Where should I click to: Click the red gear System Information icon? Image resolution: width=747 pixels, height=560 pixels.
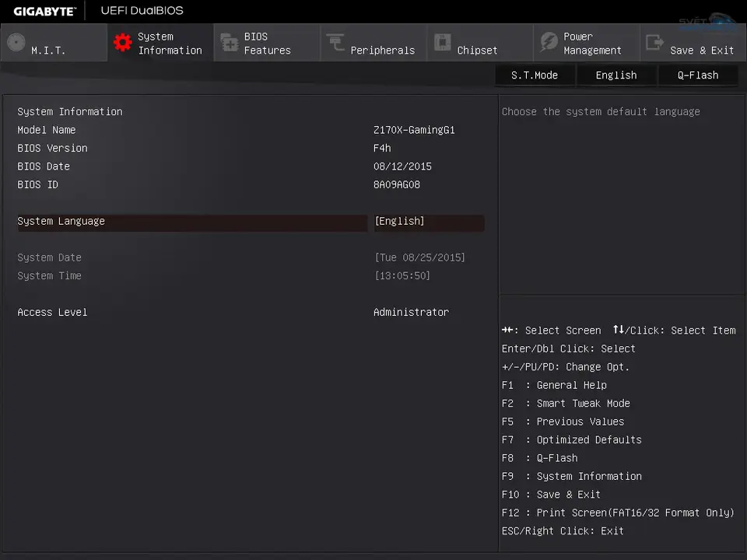123,43
